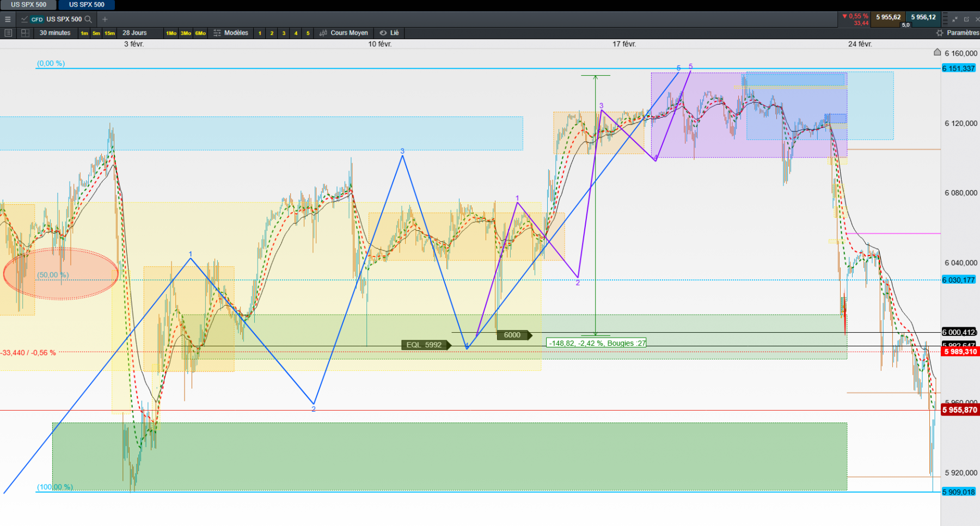Click the 17 févr. date label
This screenshot has width=980, height=526.
624,44
